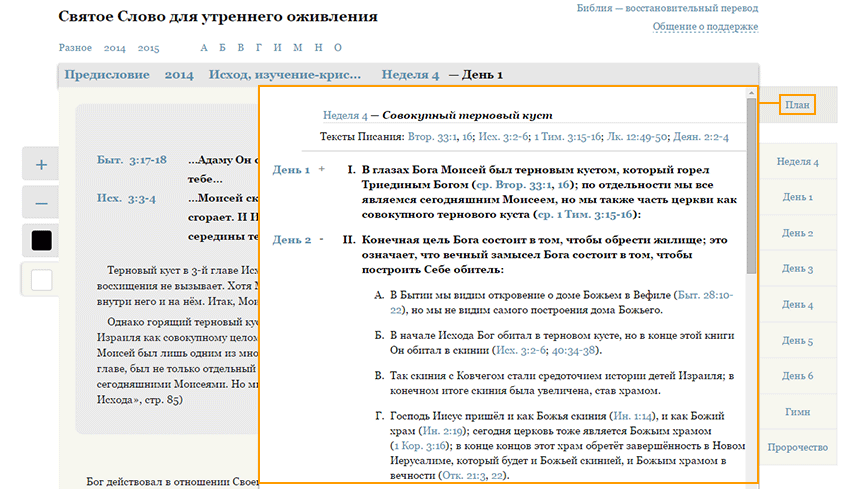The width and height of the screenshot is (865, 489).
Task: Open Неделя 4 link in outline heading
Action: tap(345, 115)
